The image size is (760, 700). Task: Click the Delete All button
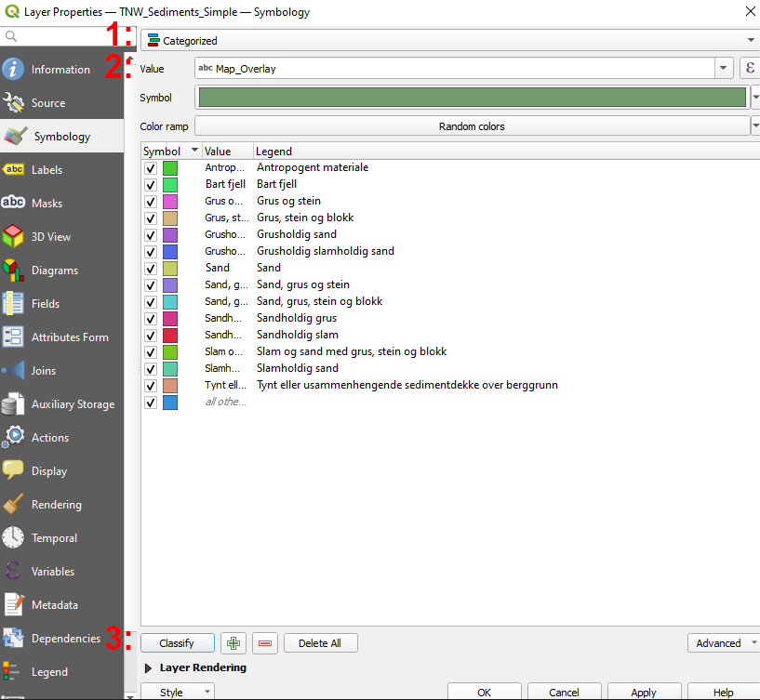(320, 643)
